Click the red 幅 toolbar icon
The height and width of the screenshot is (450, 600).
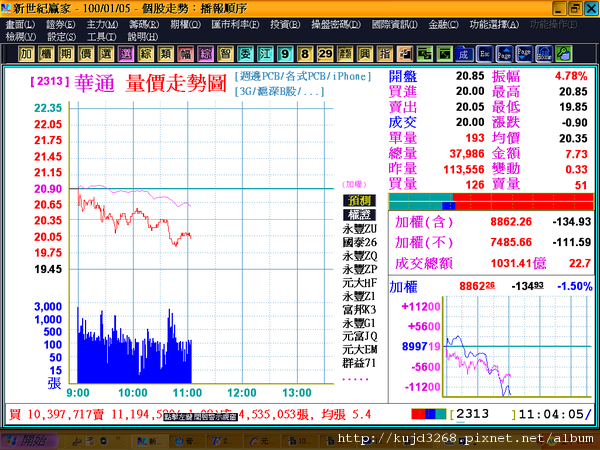(x=186, y=54)
